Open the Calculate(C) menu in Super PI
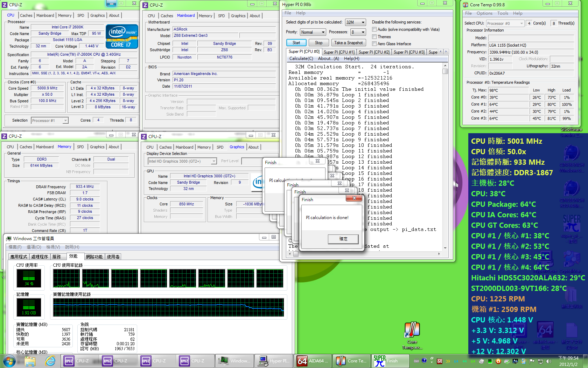588x368 pixels. tap(301, 59)
